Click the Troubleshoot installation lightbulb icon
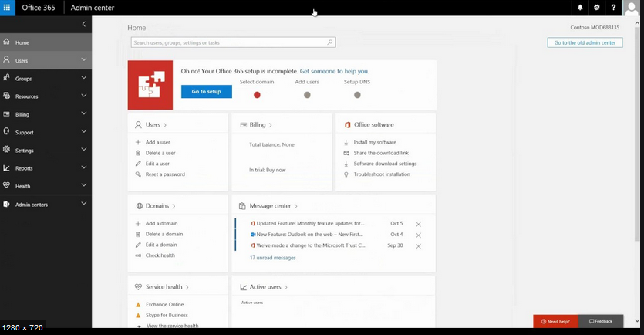 [346, 174]
